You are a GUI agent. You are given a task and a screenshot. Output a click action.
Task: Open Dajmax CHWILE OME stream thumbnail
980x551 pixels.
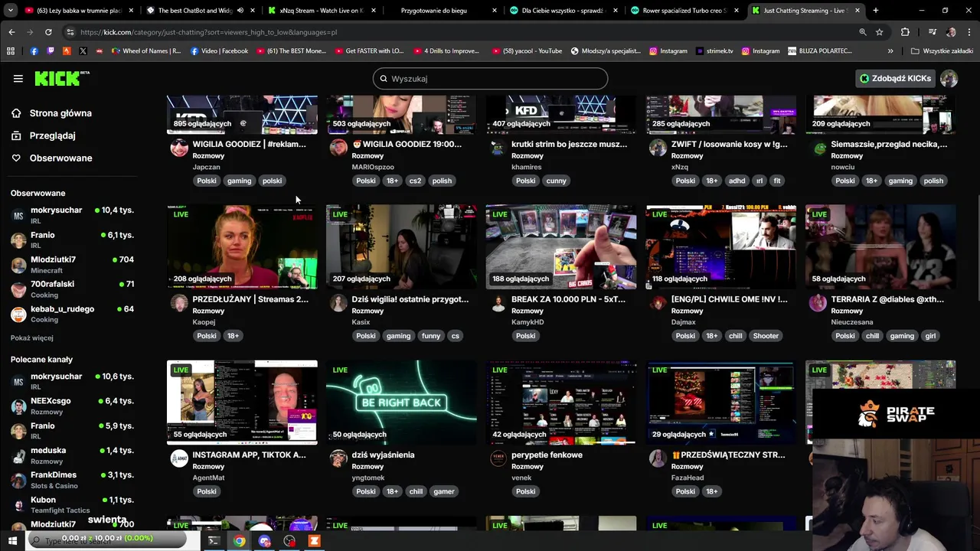click(720, 246)
